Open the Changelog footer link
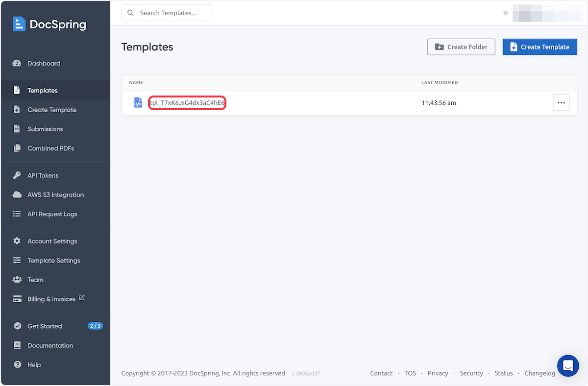The width and height of the screenshot is (588, 386). pos(540,373)
